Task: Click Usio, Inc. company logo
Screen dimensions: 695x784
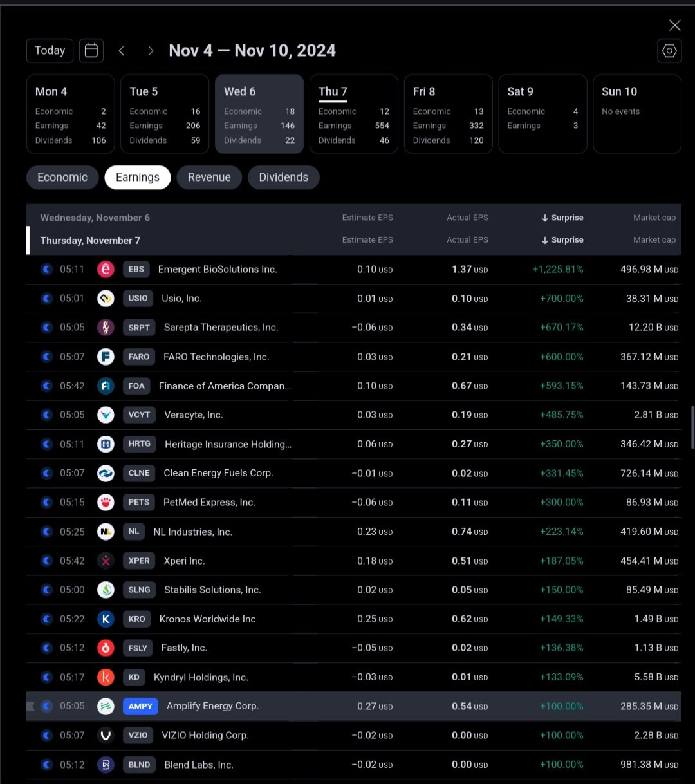Action: [106, 298]
